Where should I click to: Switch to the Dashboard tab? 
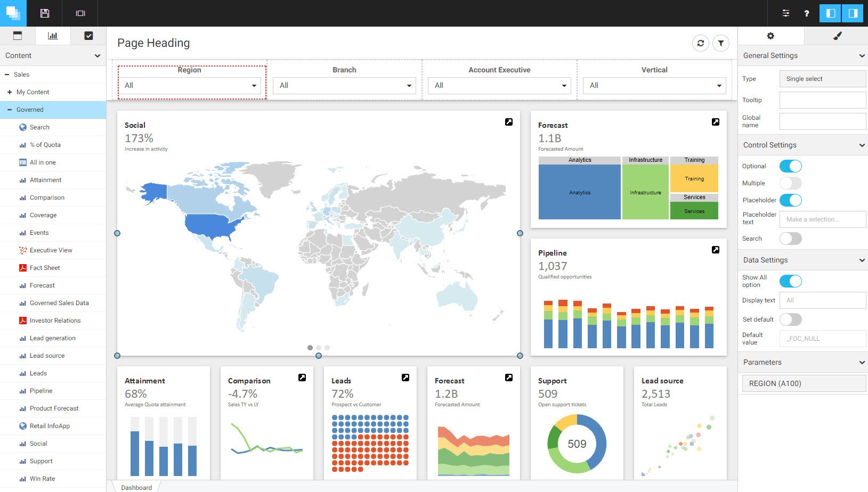[x=136, y=487]
